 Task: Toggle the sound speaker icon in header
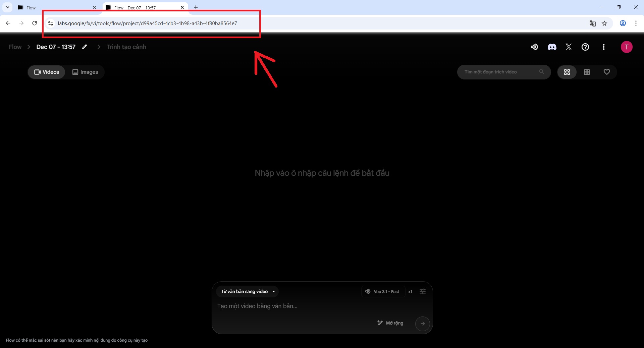pyautogui.click(x=534, y=47)
